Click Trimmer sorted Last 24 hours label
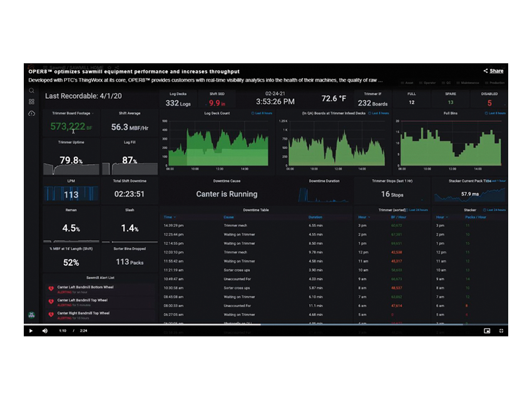The width and height of the screenshot is (532, 399). (x=417, y=210)
